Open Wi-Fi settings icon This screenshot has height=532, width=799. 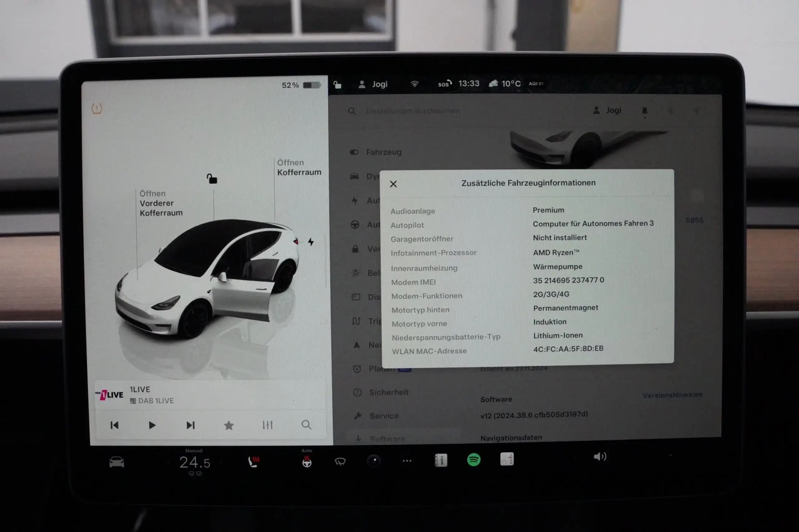coord(414,84)
